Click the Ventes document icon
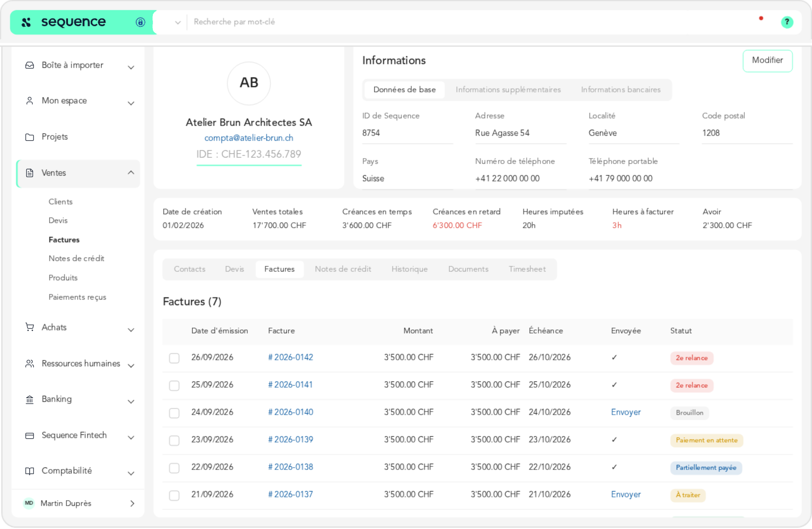The height and width of the screenshot is (529, 812). (30, 173)
